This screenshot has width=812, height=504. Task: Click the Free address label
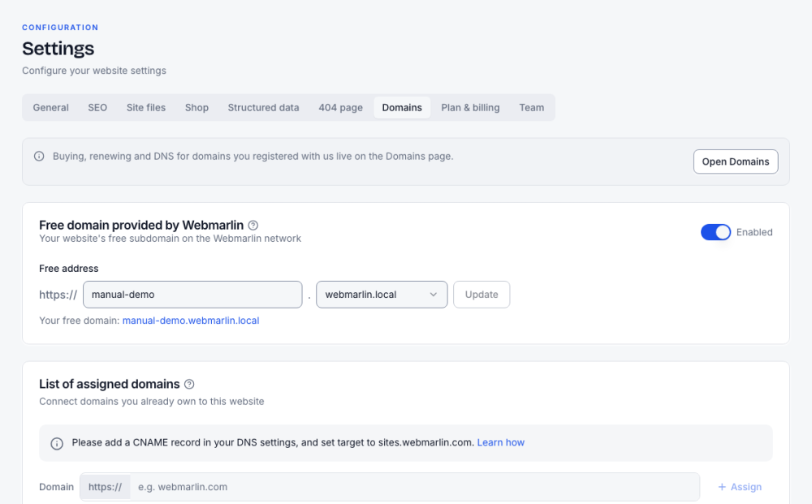(69, 269)
